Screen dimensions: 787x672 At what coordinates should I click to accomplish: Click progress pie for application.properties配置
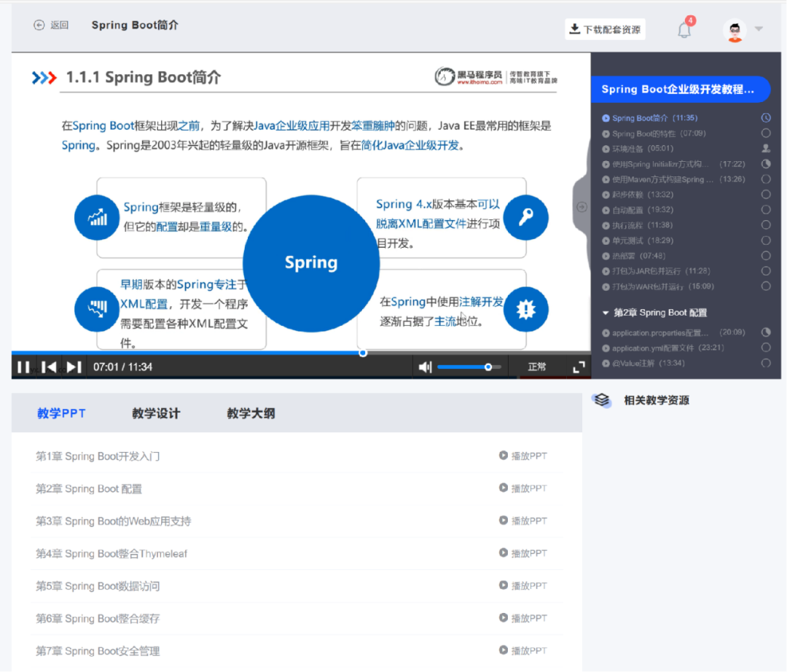766,332
